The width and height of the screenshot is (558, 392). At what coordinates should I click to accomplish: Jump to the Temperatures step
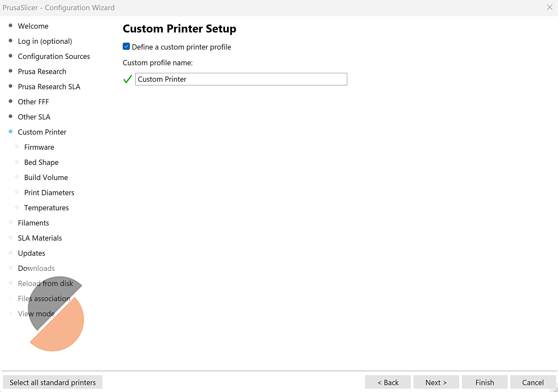point(46,208)
